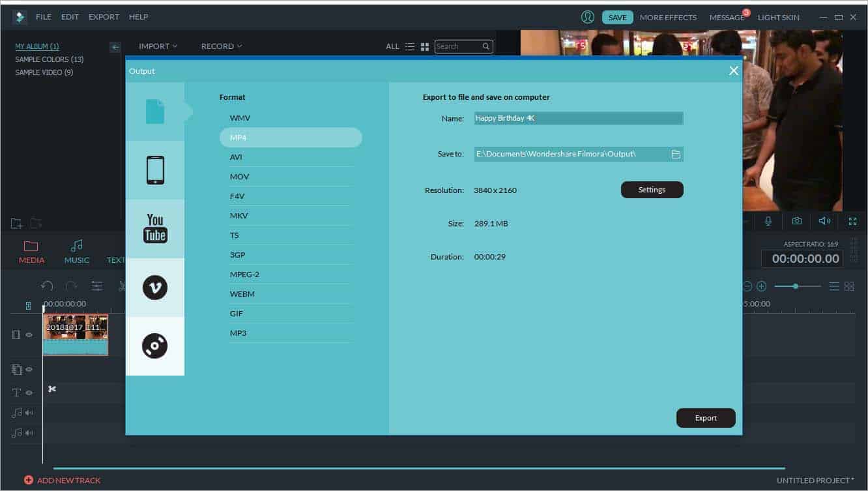Select the YouTube export tab icon
The image size is (868, 491).
coord(155,228)
